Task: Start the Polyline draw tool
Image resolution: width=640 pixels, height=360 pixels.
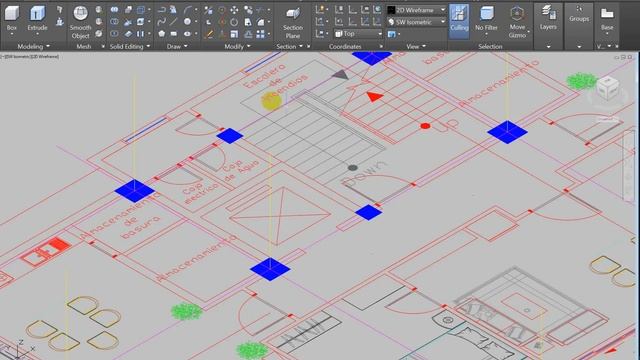Action: [162, 9]
